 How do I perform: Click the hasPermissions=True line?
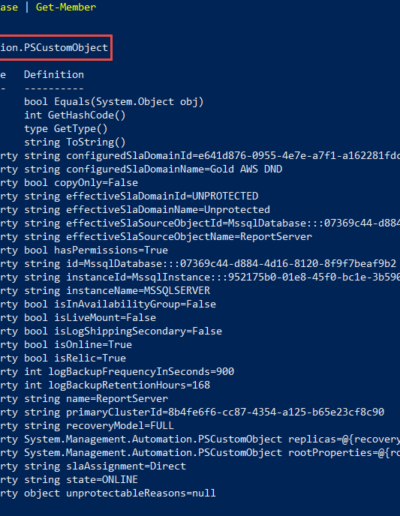pos(96,250)
